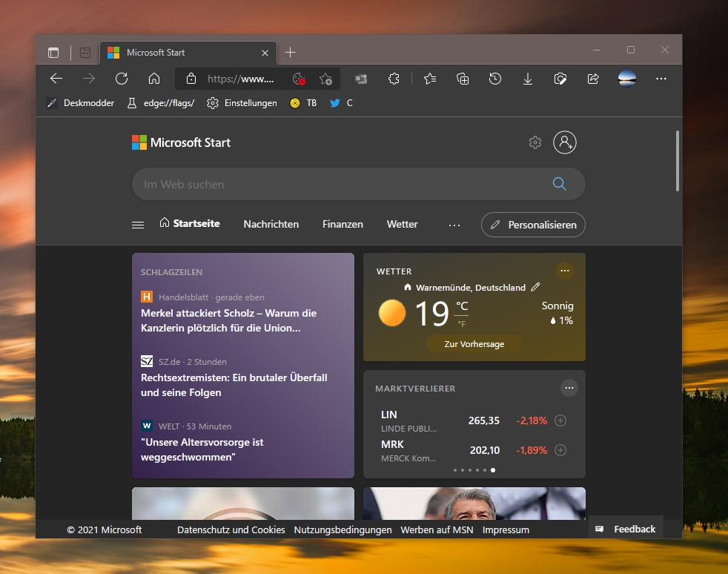View site info via lock icon

pyautogui.click(x=191, y=79)
